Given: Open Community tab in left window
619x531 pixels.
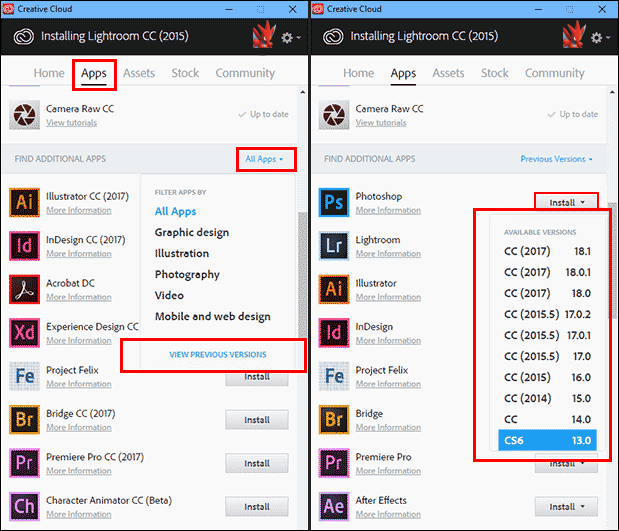Looking at the screenshot, I should pos(245,73).
